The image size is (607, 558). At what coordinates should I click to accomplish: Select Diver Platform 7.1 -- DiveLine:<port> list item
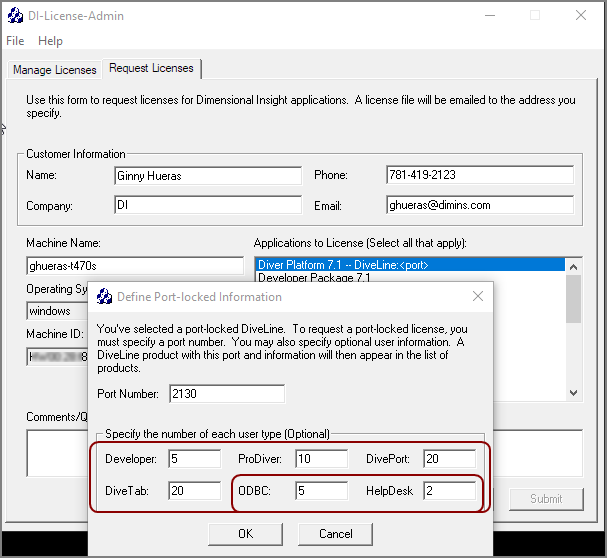[410, 265]
